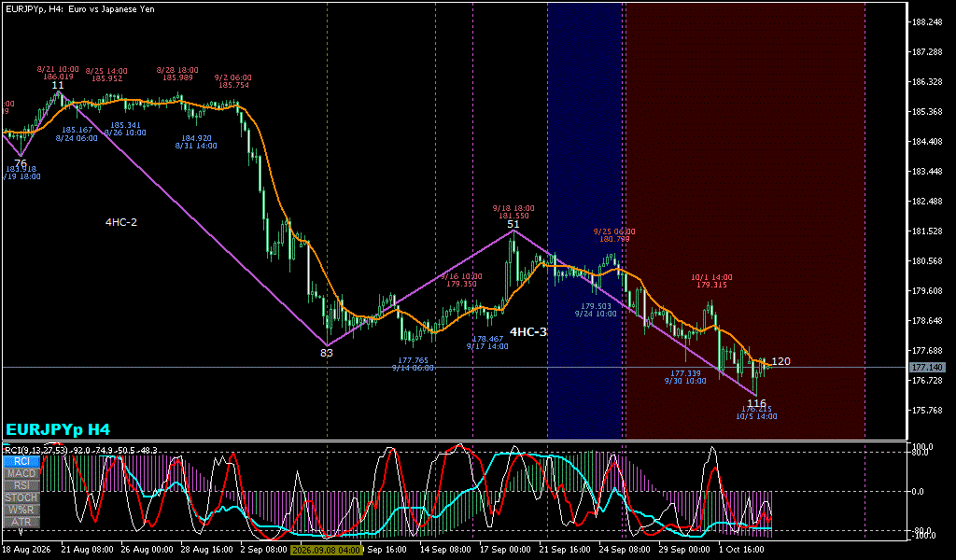
Task: Click the swing low label '183.918'
Action: (21, 169)
